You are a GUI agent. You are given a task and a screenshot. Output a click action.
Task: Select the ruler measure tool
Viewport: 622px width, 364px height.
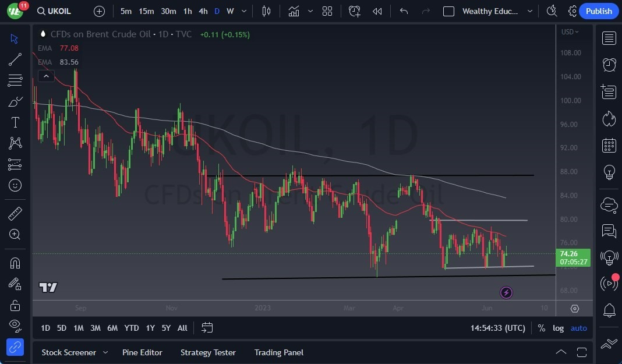coord(15,214)
